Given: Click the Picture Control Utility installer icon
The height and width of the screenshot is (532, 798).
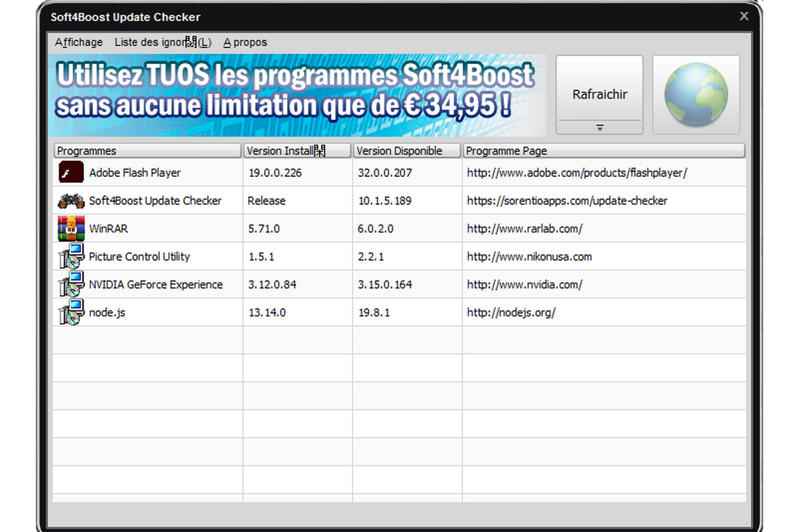Looking at the screenshot, I should tap(71, 257).
